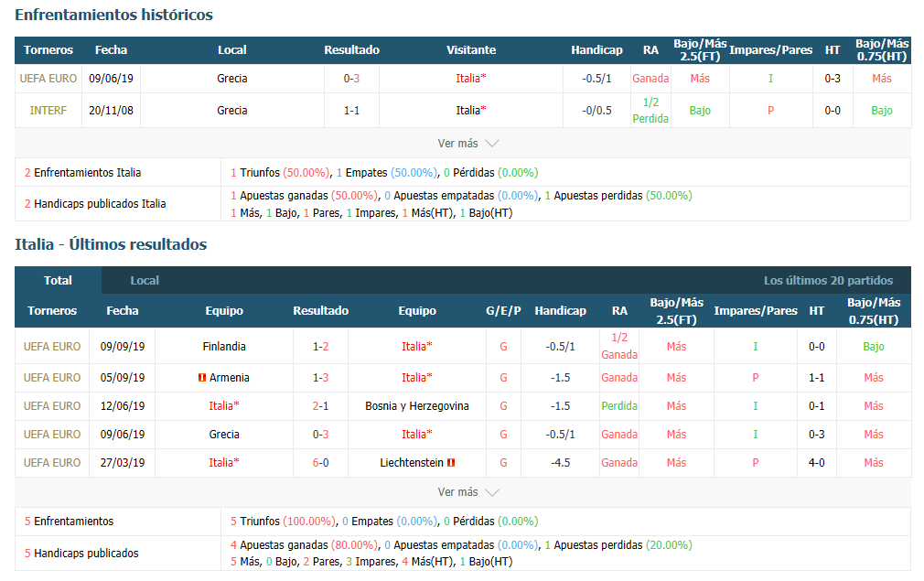924x581 pixels.
Task: Click the 1-3 result of Armenia match
Action: tap(320, 378)
